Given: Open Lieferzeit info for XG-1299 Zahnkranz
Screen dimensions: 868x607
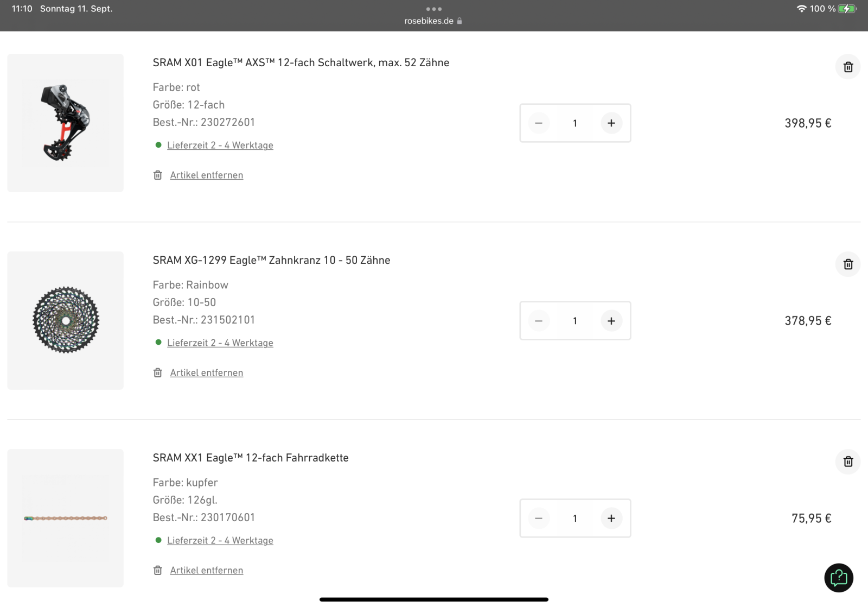Looking at the screenshot, I should pos(220,343).
